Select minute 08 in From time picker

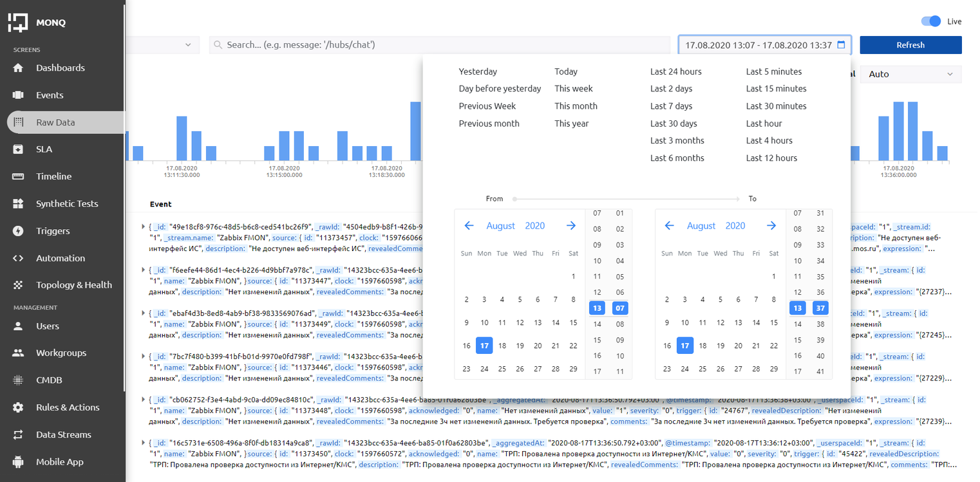620,324
